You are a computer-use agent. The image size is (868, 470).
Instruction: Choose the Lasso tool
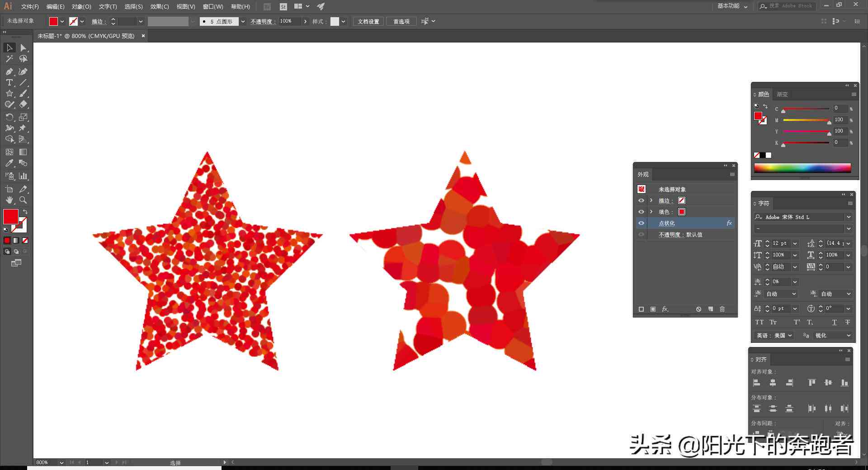coord(23,59)
